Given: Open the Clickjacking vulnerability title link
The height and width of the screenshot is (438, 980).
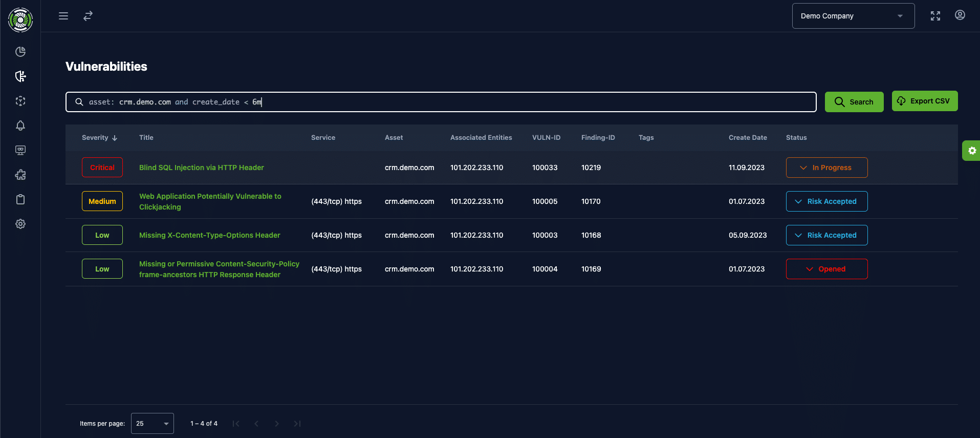Looking at the screenshot, I should 210,201.
